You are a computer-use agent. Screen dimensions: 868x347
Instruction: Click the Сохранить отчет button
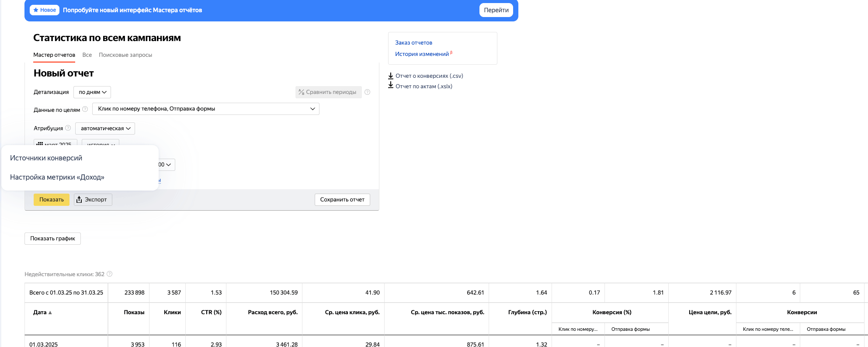(342, 200)
